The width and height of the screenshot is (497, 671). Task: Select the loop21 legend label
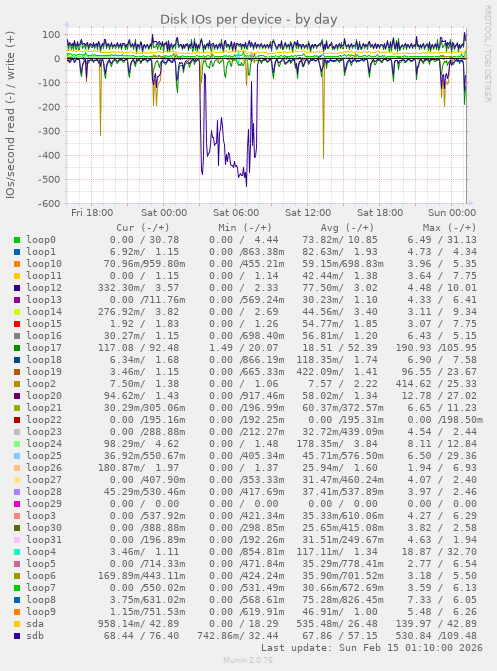point(44,407)
